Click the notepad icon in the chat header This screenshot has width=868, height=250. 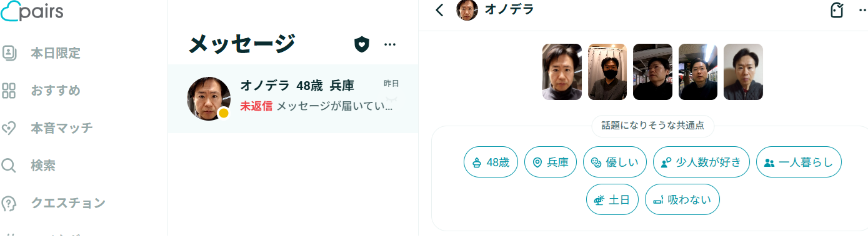pyautogui.click(x=836, y=11)
